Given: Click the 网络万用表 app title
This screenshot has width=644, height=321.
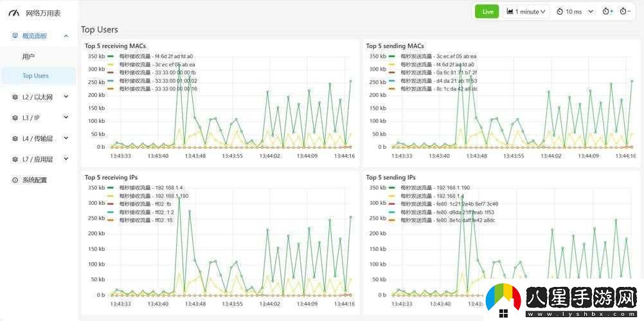Looking at the screenshot, I should 43,13.
